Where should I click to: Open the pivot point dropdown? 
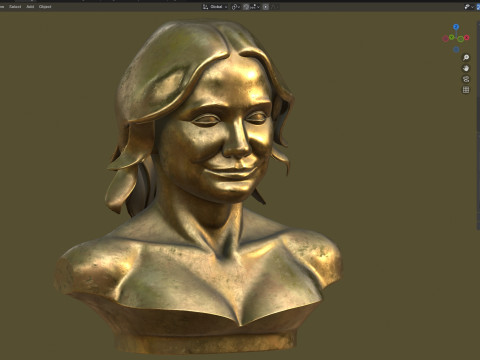click(236, 7)
